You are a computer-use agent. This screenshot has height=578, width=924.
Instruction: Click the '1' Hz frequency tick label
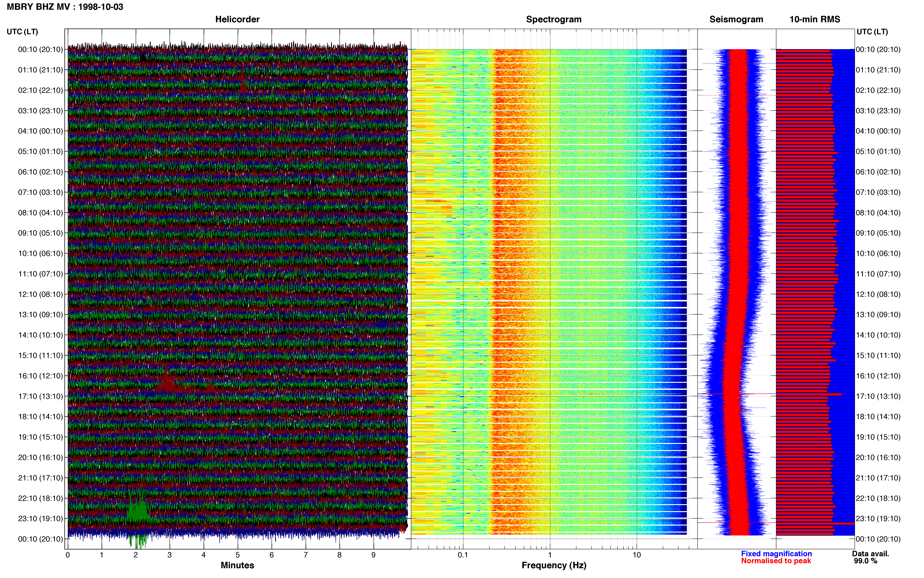pyautogui.click(x=550, y=555)
